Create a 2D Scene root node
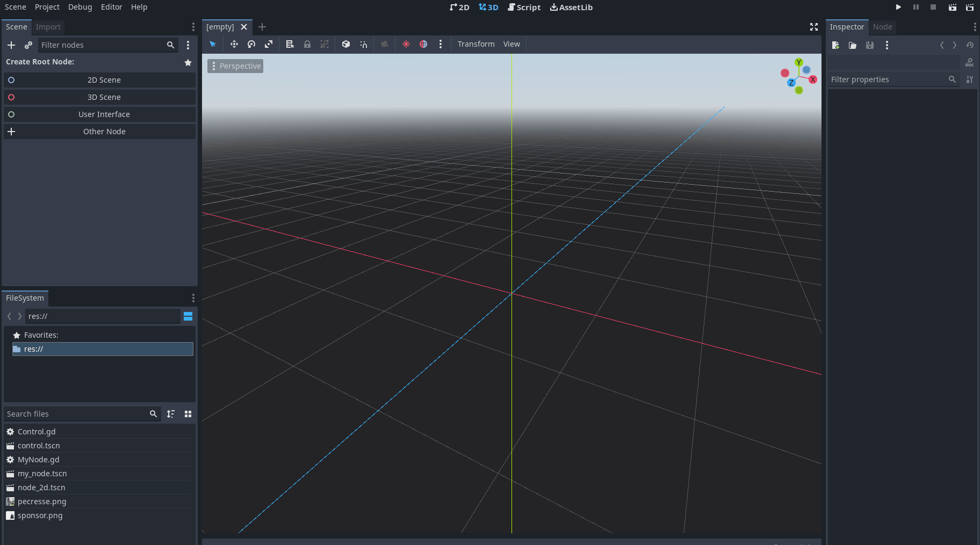 100,80
